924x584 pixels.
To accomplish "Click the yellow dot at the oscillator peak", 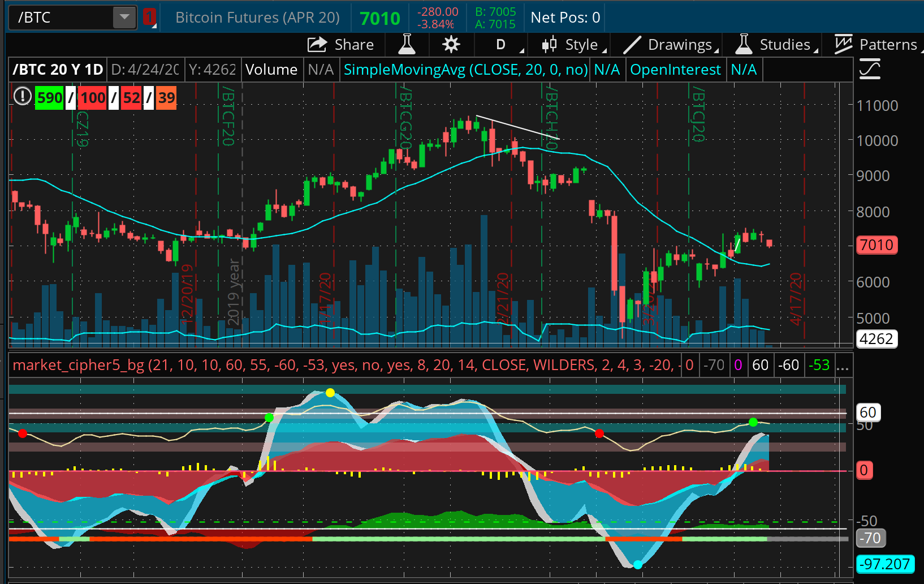I will pos(330,393).
